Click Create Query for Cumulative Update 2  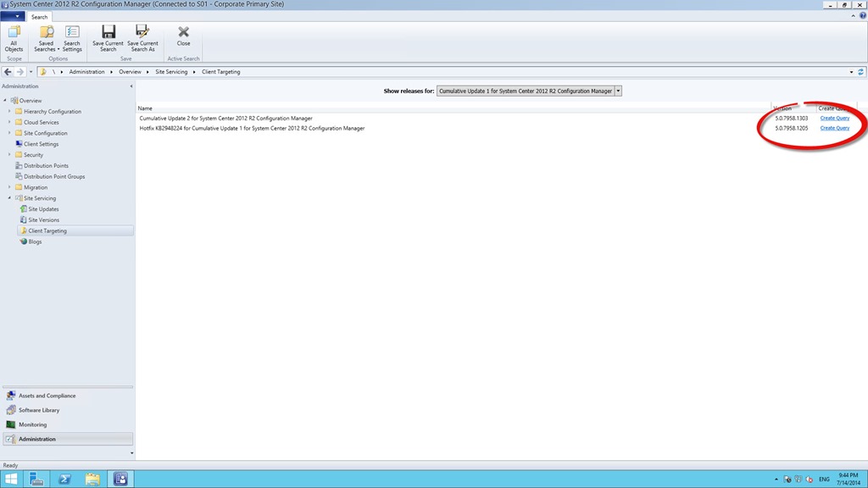[834, 119]
